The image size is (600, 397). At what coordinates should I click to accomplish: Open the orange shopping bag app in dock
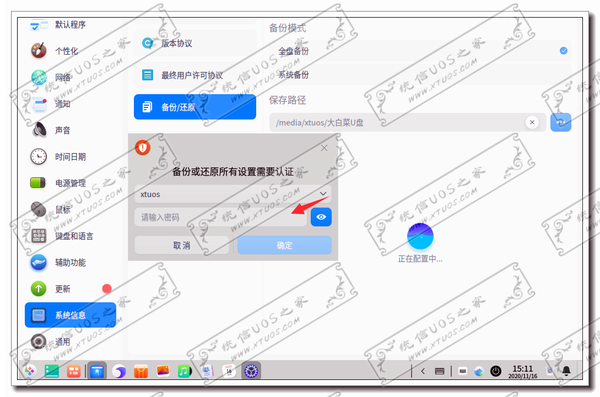point(141,371)
